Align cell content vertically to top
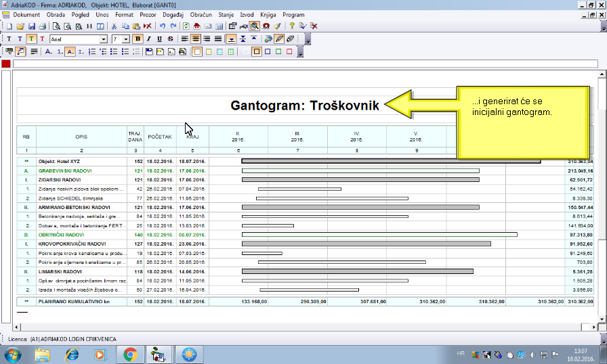Screen dimensions: 607x364 point(253,39)
